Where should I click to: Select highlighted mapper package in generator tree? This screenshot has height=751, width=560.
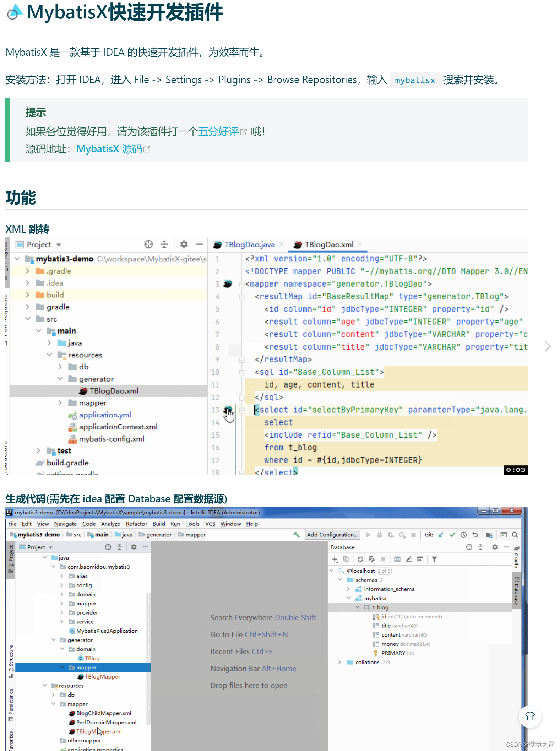[x=83, y=668]
